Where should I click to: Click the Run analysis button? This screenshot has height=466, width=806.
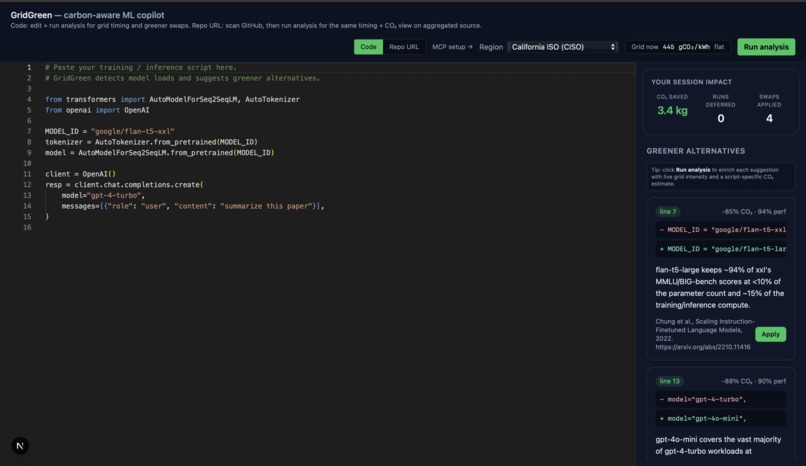[766, 47]
